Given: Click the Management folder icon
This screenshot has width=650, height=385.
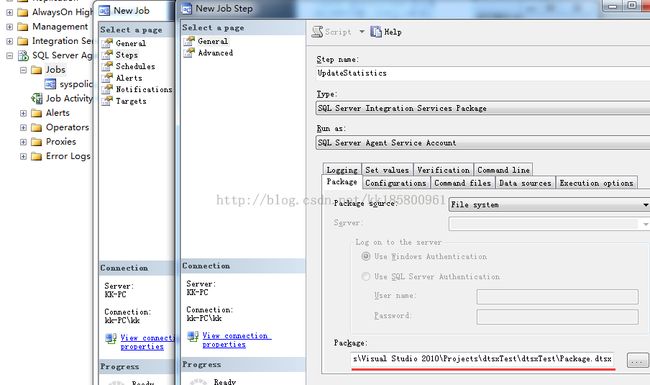Looking at the screenshot, I should (x=23, y=27).
